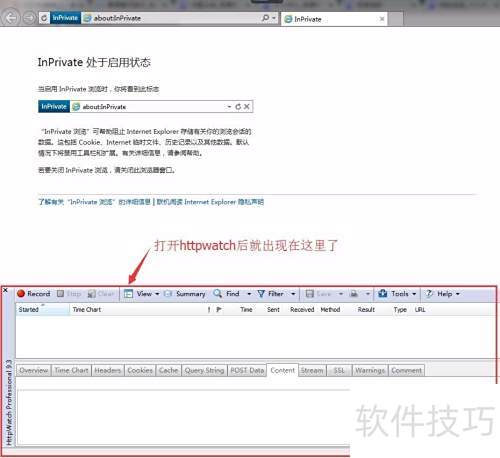The width and height of the screenshot is (500, 458).
Task: Sort by the Time column header
Action: (x=246, y=310)
